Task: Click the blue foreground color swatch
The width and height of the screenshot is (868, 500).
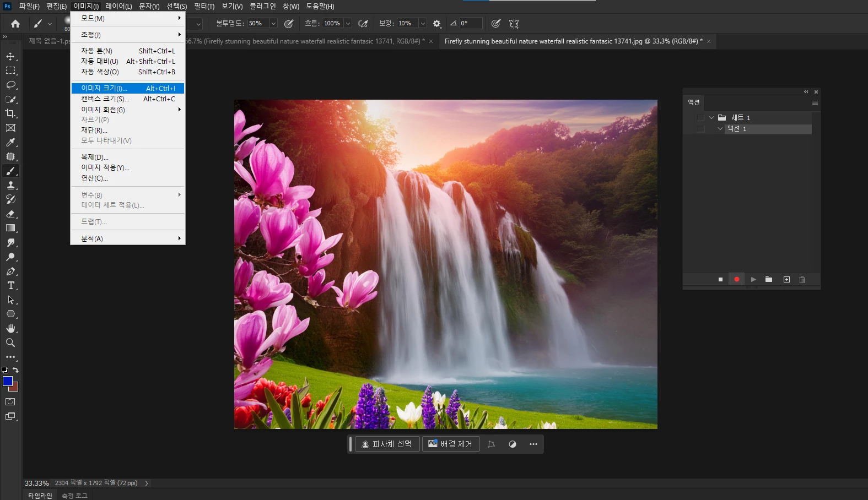Action: coord(7,381)
